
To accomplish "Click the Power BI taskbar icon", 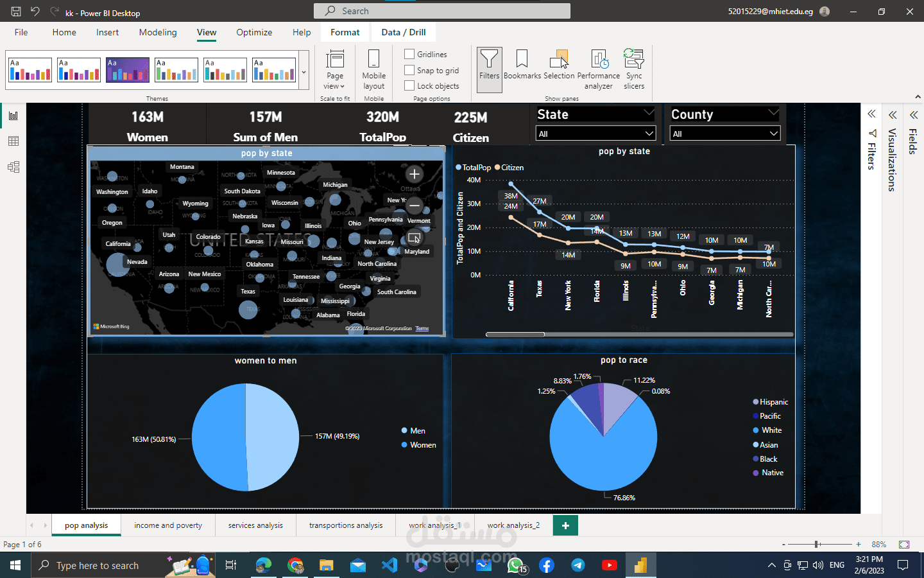I will [x=641, y=565].
